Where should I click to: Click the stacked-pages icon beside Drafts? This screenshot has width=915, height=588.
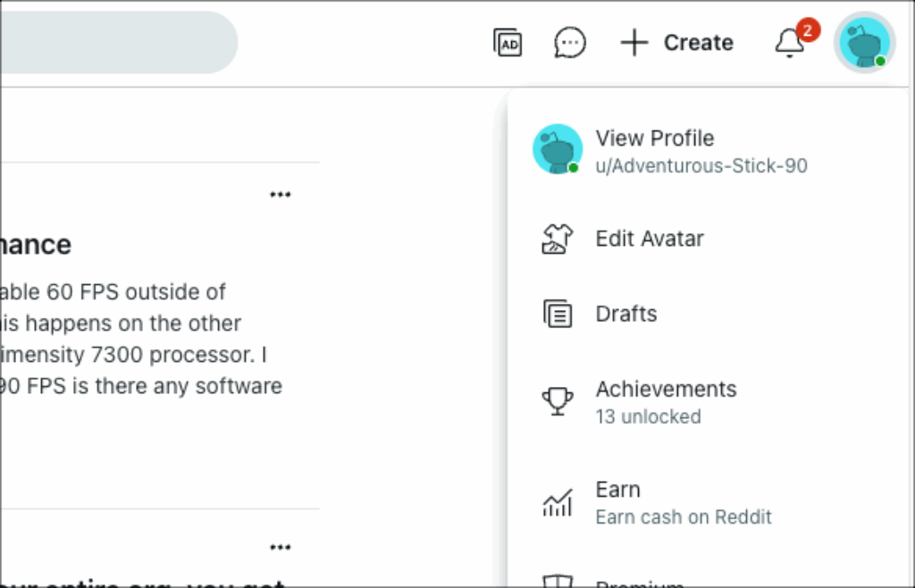click(x=558, y=314)
